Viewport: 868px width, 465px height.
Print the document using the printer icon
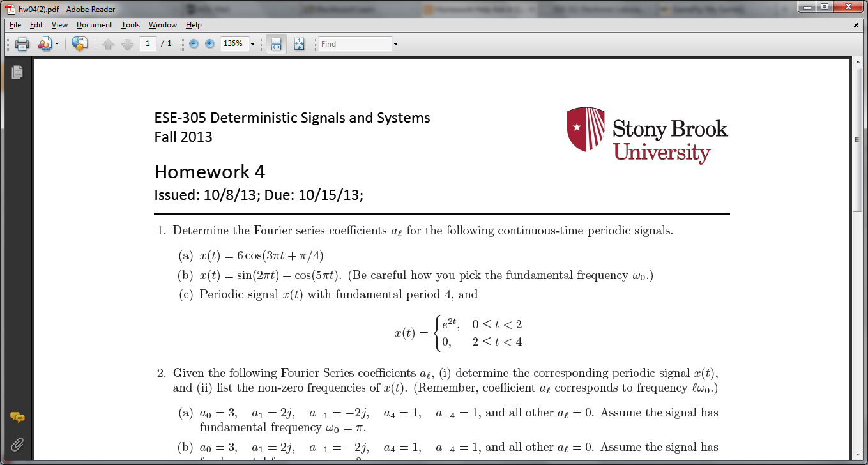(x=22, y=44)
